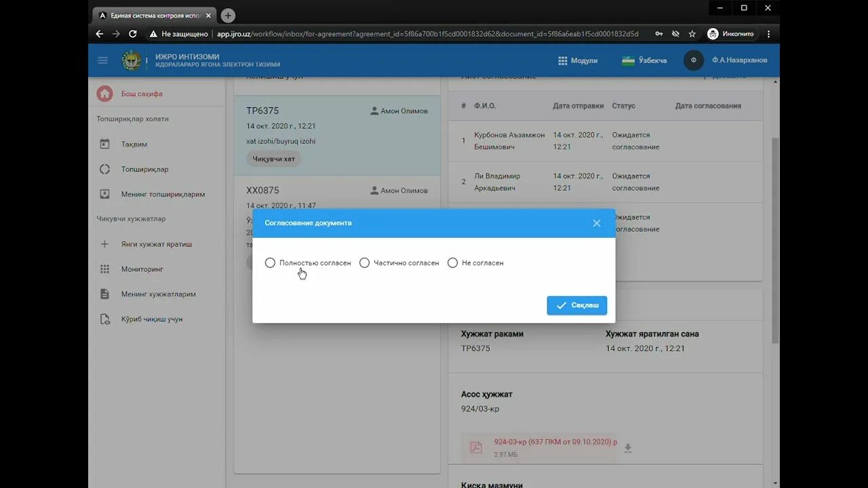Click person icon next to 'Амон Олимов' in TP6375
Screen dimensions: 868x488
tap(374, 111)
